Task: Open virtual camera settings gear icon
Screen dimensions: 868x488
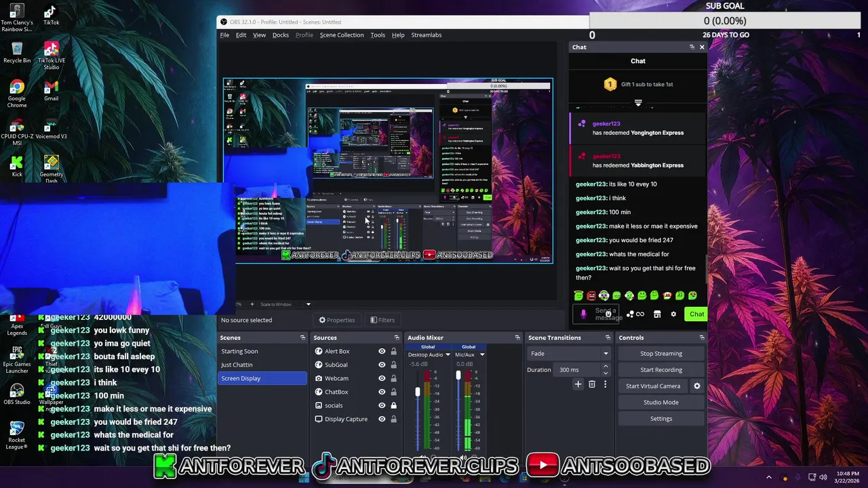Action: (696, 386)
